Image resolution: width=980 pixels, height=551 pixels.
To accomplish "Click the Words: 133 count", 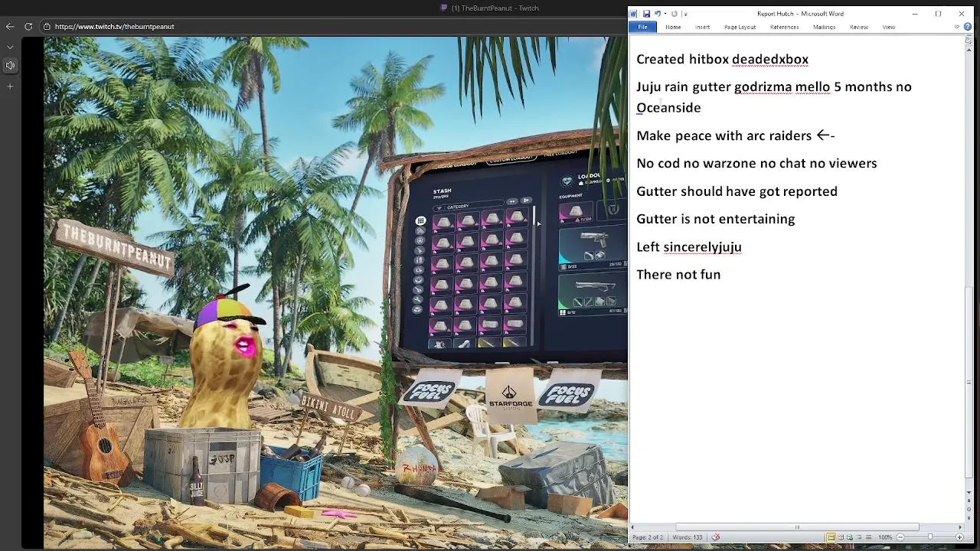I will 687,537.
